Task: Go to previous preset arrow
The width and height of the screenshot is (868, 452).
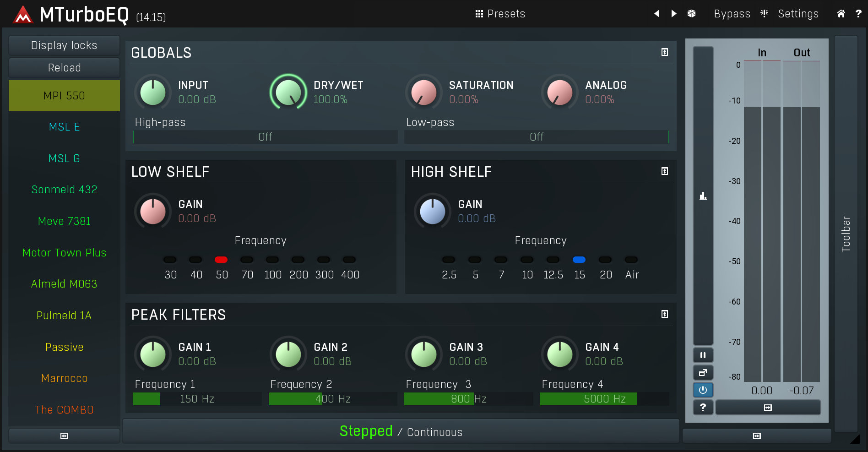Action: click(657, 14)
